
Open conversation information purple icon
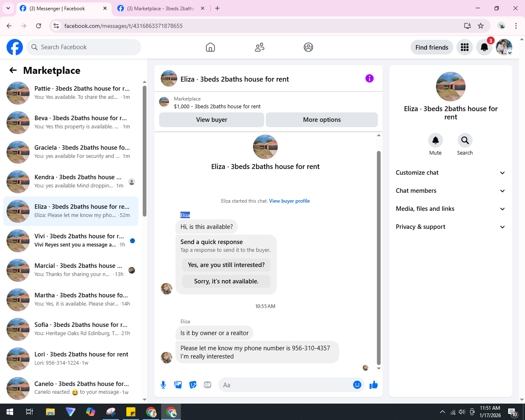coord(370,78)
